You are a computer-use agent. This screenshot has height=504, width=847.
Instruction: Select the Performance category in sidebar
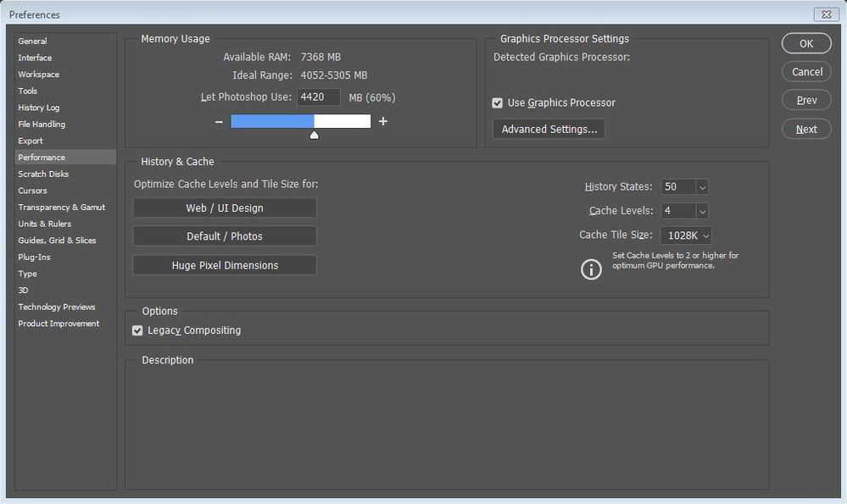tap(65, 157)
